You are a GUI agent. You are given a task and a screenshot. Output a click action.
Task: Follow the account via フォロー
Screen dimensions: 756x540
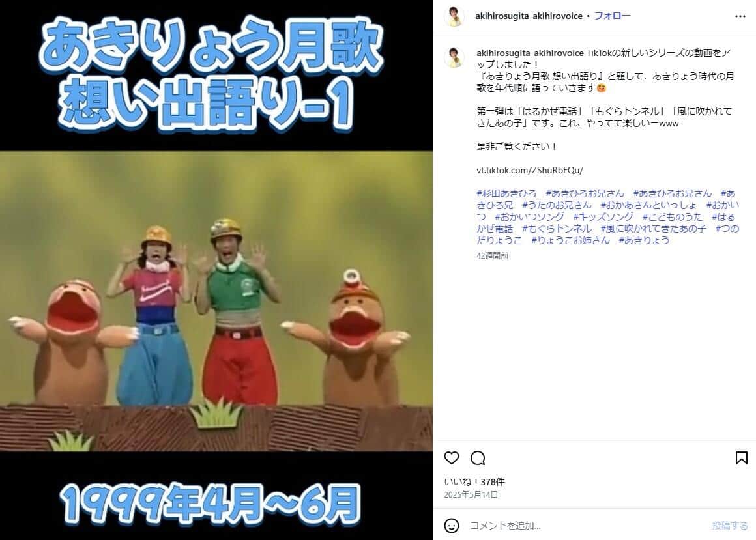[612, 16]
